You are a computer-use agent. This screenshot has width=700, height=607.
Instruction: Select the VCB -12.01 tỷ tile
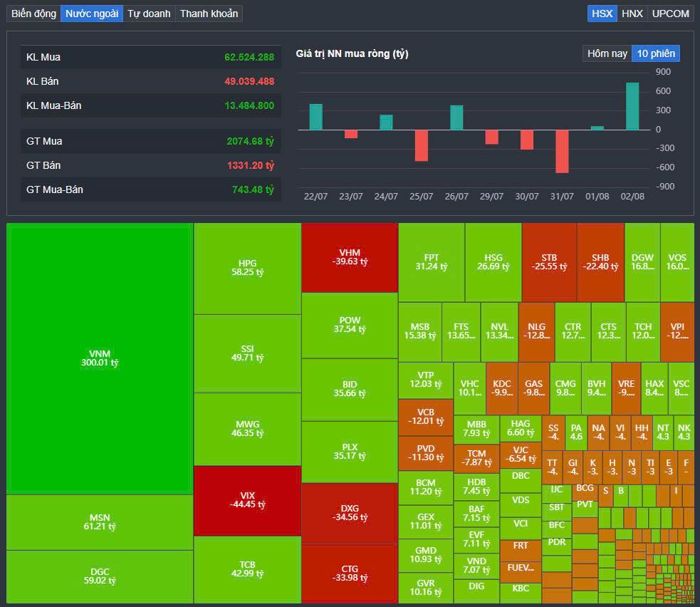coord(426,417)
